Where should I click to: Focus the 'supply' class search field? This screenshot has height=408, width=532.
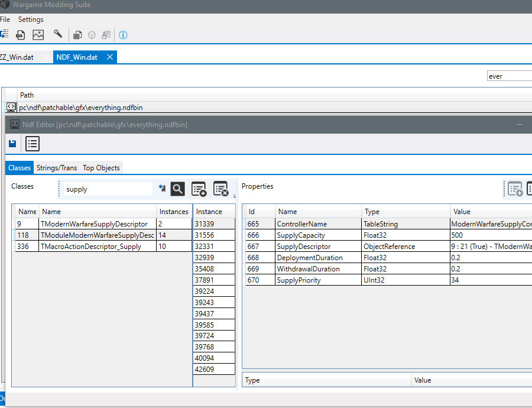click(108, 189)
